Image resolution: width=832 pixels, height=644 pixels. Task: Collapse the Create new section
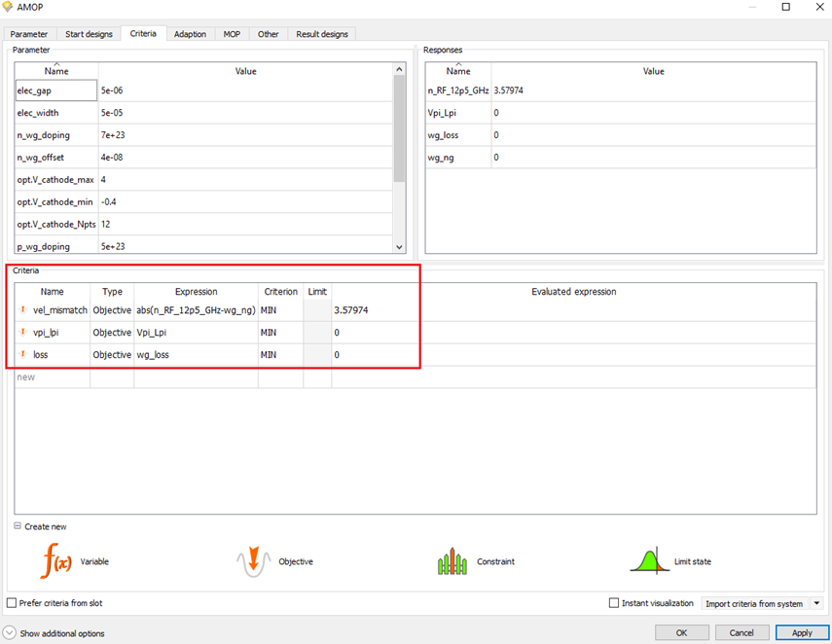(x=18, y=526)
